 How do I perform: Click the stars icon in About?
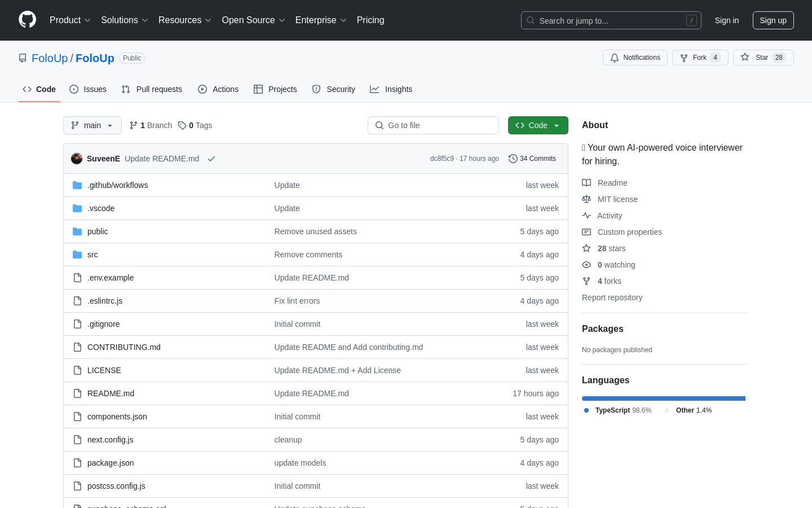pyautogui.click(x=586, y=248)
